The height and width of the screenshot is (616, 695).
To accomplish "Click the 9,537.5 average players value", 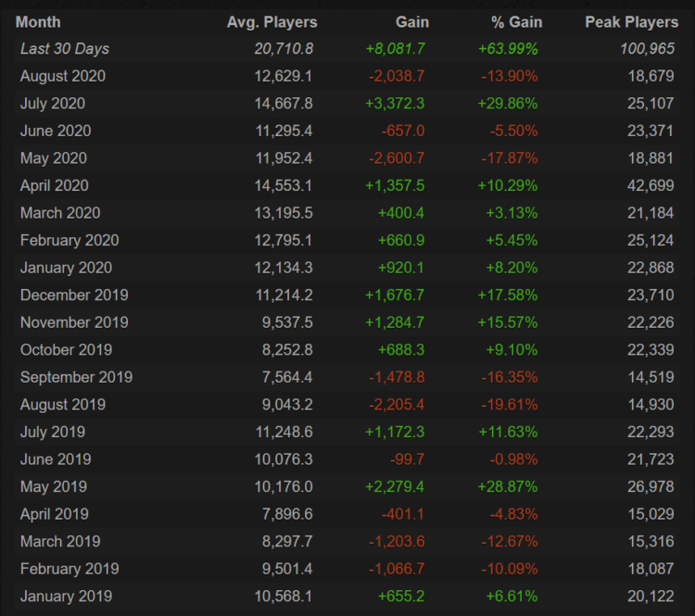I will tap(287, 322).
